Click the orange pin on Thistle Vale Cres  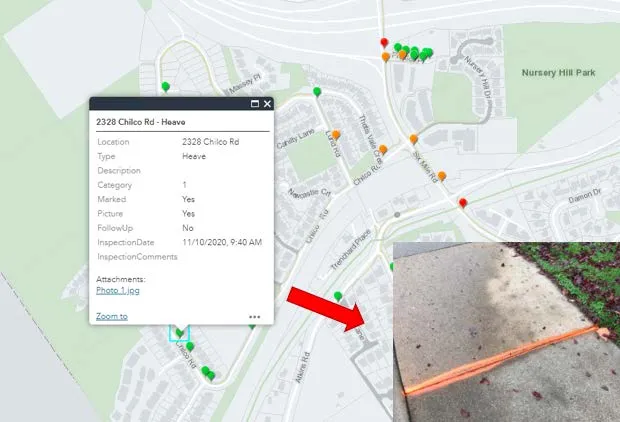pos(383,150)
